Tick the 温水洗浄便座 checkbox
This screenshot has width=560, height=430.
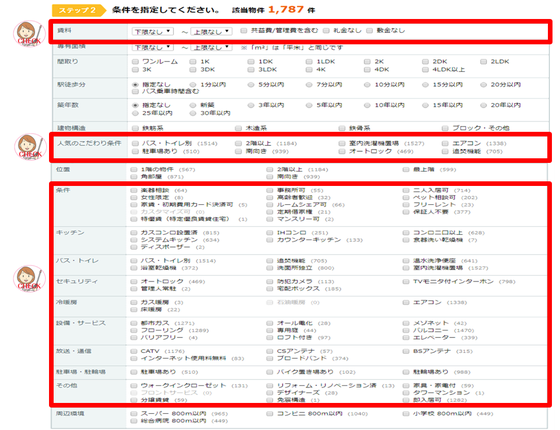click(x=406, y=261)
